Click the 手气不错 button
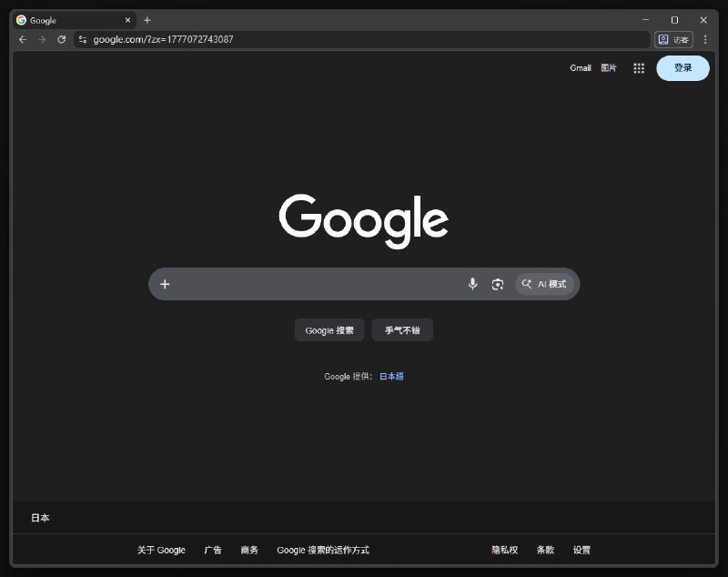 tap(401, 329)
